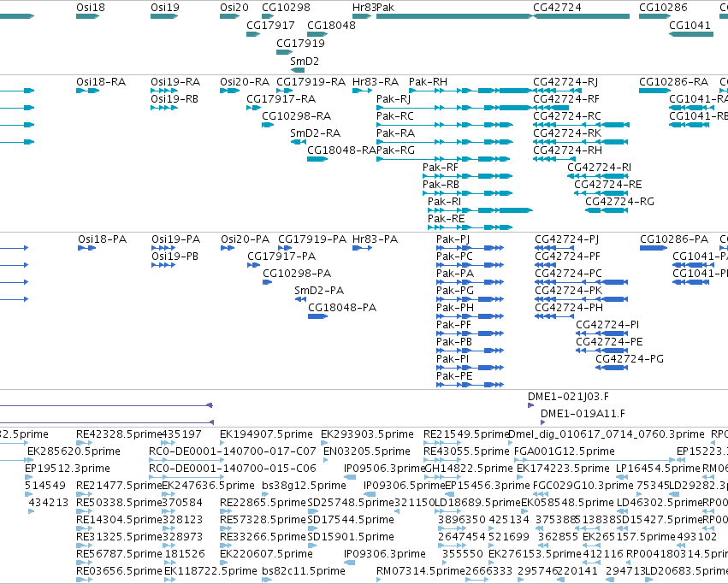728x584 pixels.
Task: Select transcript Pak-RB
Action: [441, 185]
